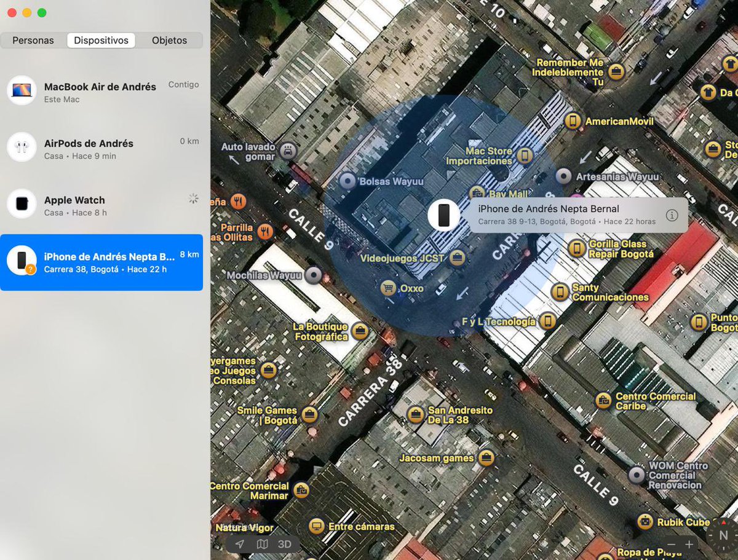Open the Smile Games Bogotá marker
This screenshot has width=738, height=560.
click(x=309, y=415)
